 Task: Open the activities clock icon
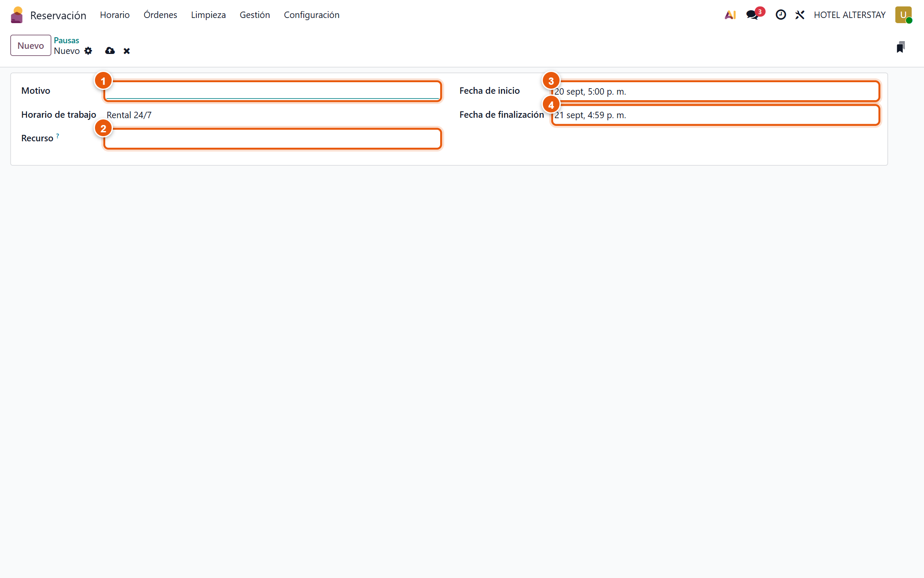tap(781, 15)
